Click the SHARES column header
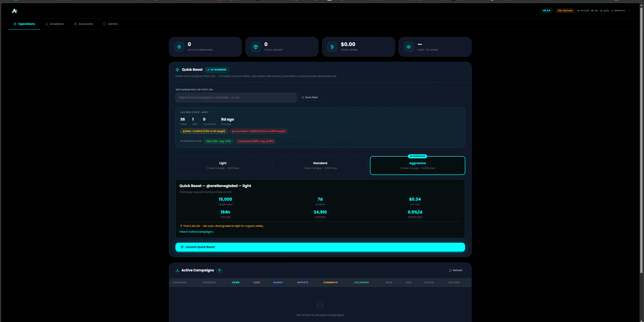Image resolution: width=644 pixels, height=322 pixels. [278, 282]
